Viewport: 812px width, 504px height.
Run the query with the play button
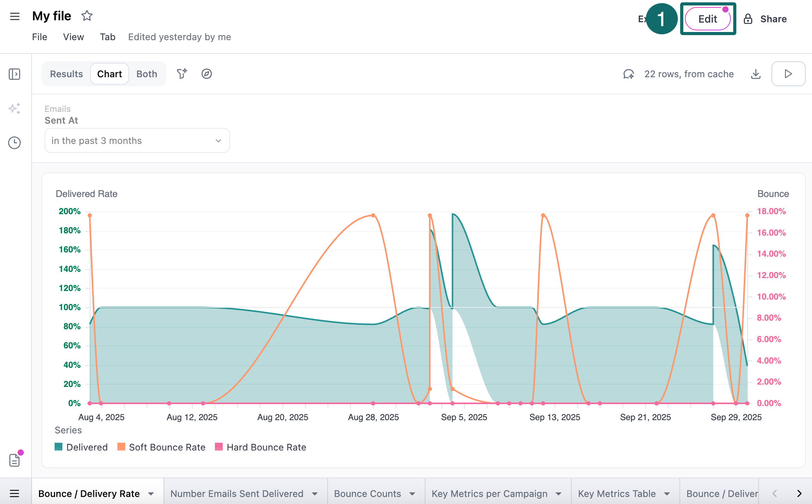click(x=788, y=74)
